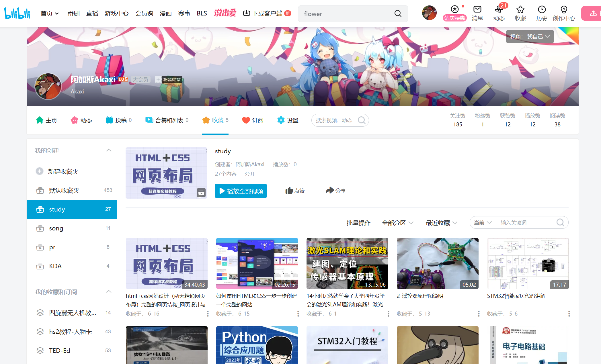Viewport: 601px width, 364px height.
Task: Open TED-Ed collection
Action: coord(72,351)
